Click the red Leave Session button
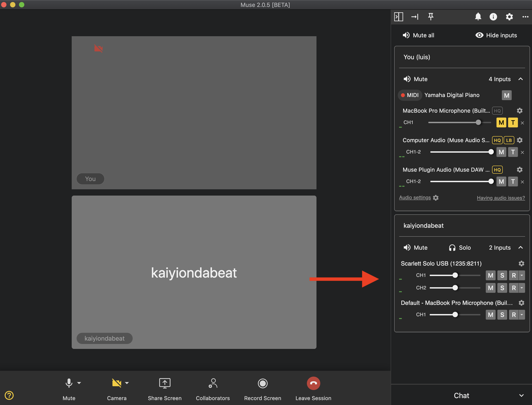 click(313, 383)
